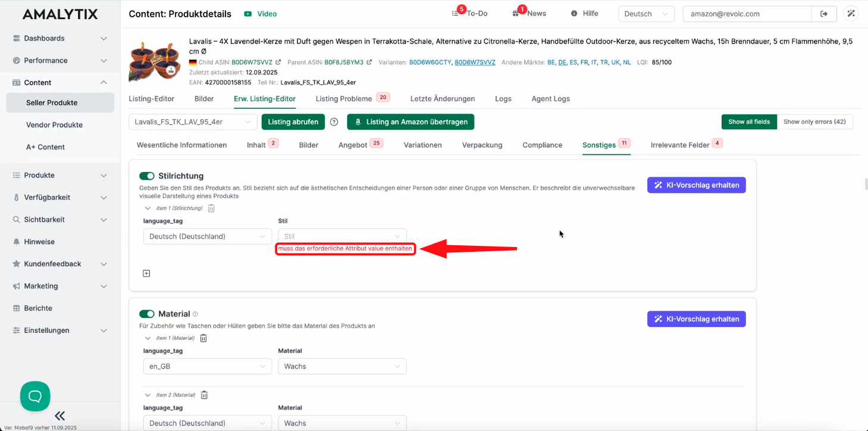Open the Angebot tab
The width and height of the screenshot is (868, 431).
[353, 145]
